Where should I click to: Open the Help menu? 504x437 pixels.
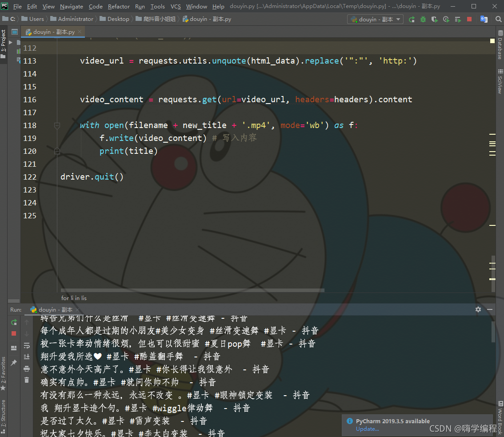(218, 6)
